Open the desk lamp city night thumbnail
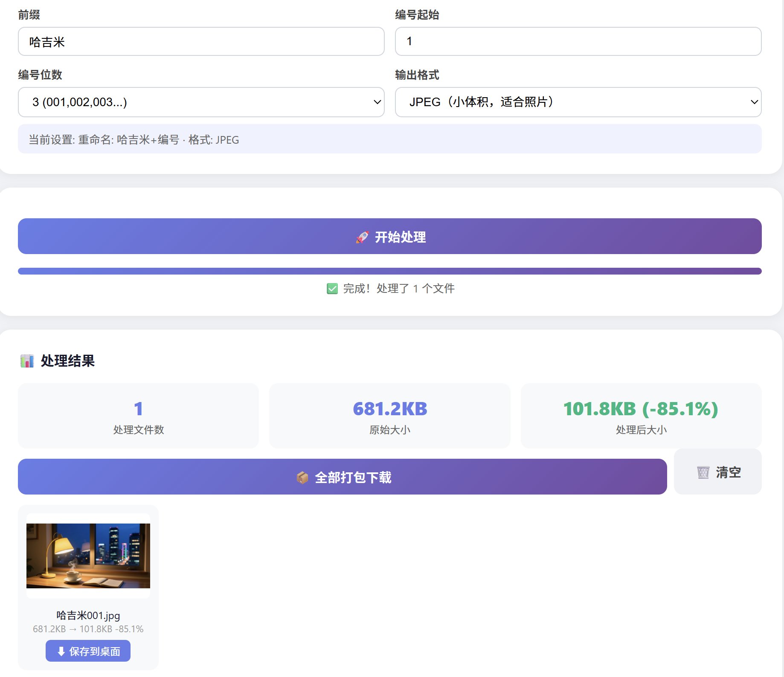The width and height of the screenshot is (784, 677). point(88,556)
